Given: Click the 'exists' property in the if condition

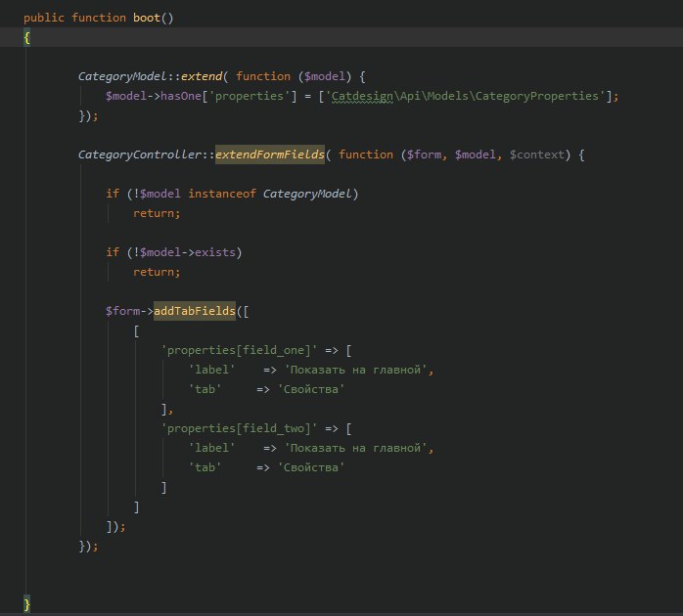Looking at the screenshot, I should pos(215,252).
